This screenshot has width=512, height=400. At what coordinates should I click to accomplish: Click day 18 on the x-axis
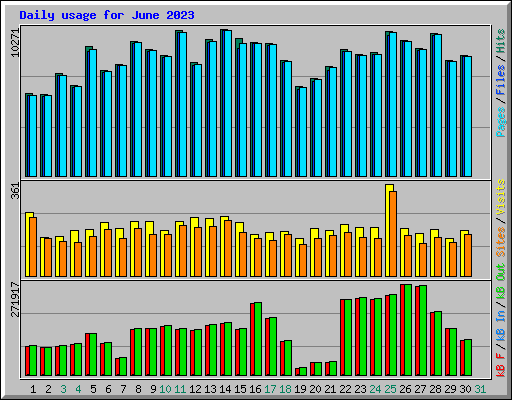285,389
